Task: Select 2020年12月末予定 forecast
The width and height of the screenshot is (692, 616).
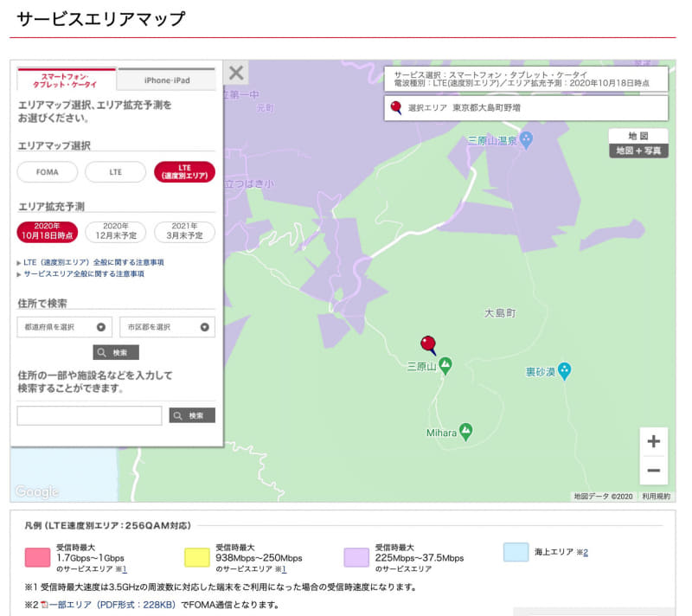Action: [116, 232]
